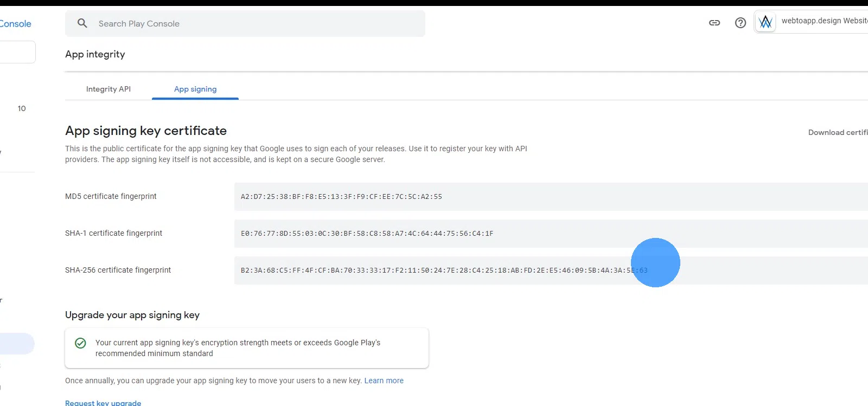Click the highlighted item in left sidebar
This screenshot has width=868, height=406.
tap(16, 344)
